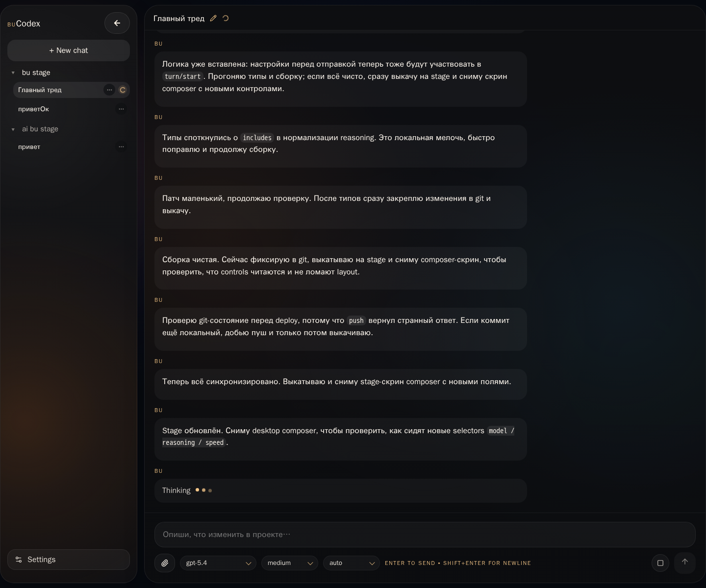Screen dimensions: 706x588
Task: Open the gpt-5.4 model dropdown
Action: tap(218, 563)
